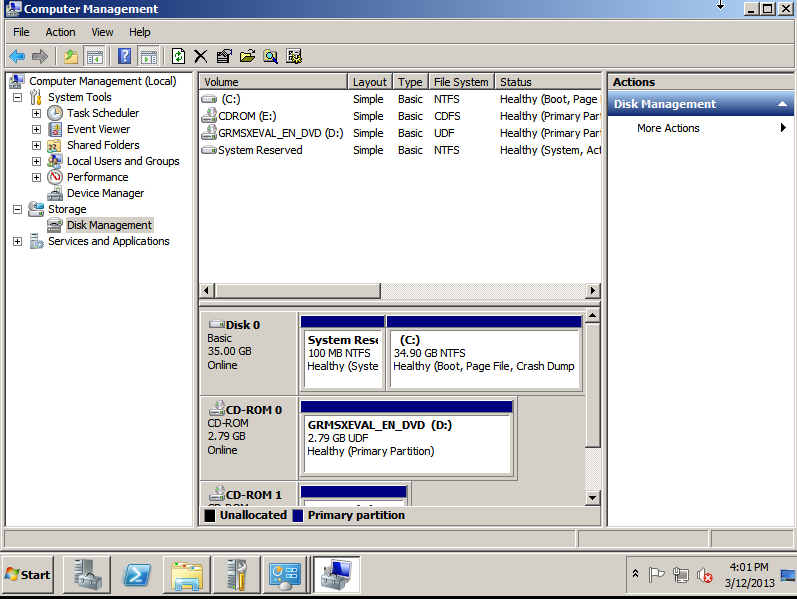Show hidden tray icons chevron
The image size is (797, 599).
[635, 574]
